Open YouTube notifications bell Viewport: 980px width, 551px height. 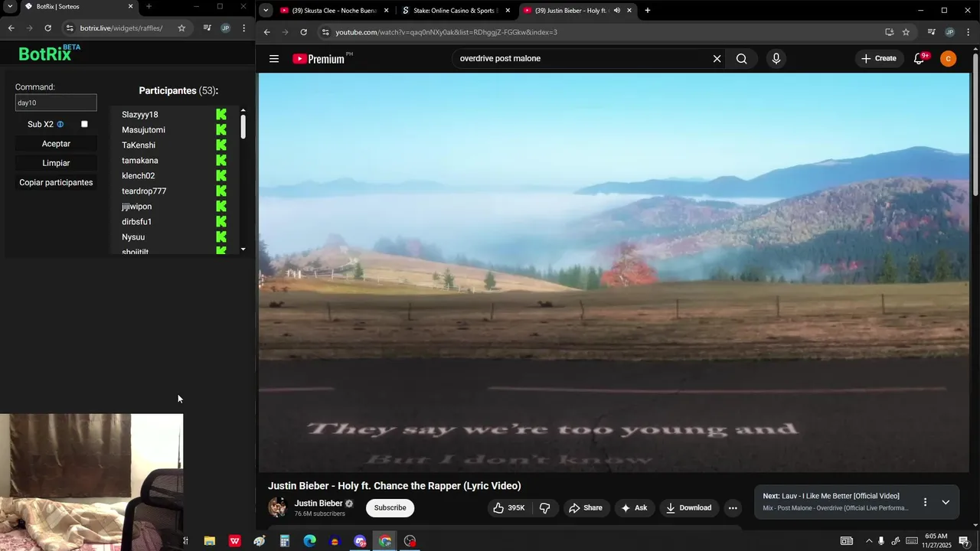tap(920, 59)
